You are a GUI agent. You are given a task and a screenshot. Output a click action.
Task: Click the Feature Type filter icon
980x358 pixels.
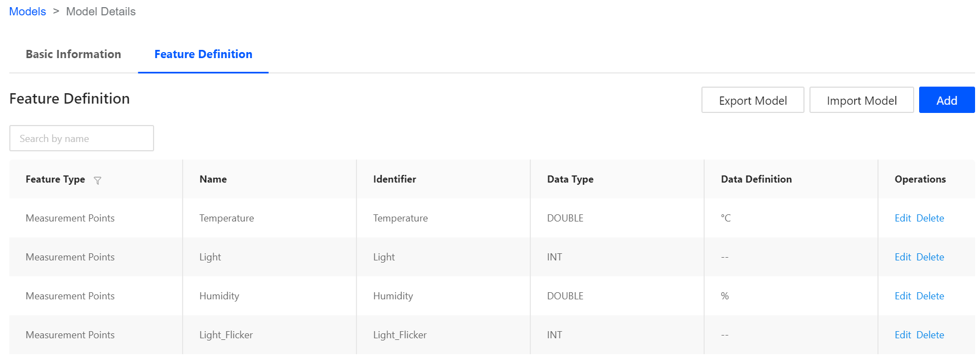98,180
